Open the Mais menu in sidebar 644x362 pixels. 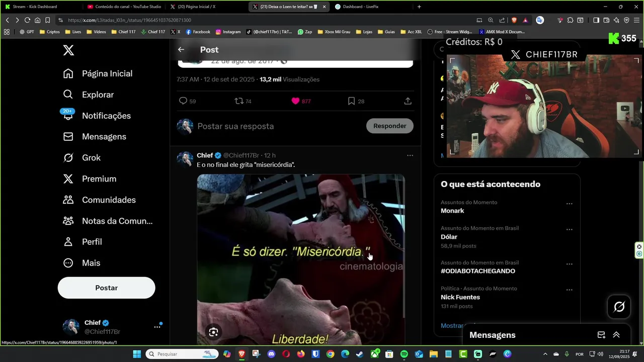(x=81, y=263)
